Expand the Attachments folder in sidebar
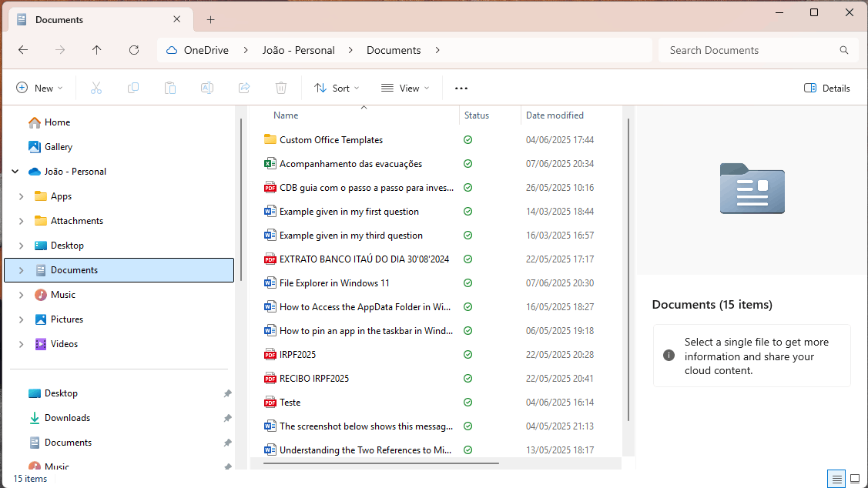Viewport: 868px width, 488px height. [21, 221]
